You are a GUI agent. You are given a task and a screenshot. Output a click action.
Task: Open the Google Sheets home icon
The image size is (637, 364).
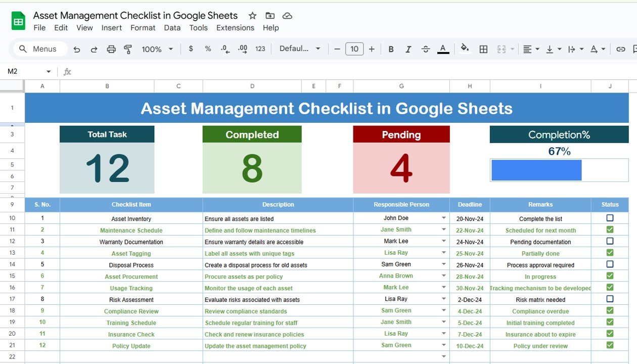18,21
